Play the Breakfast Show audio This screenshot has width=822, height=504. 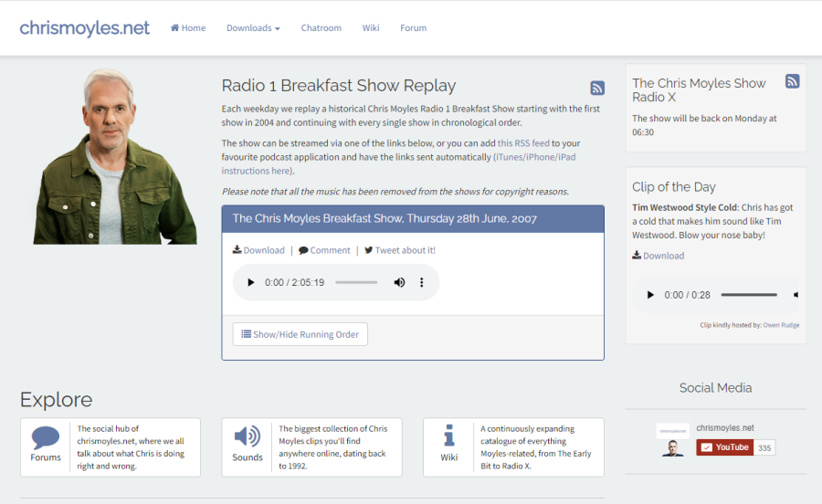pyautogui.click(x=251, y=283)
